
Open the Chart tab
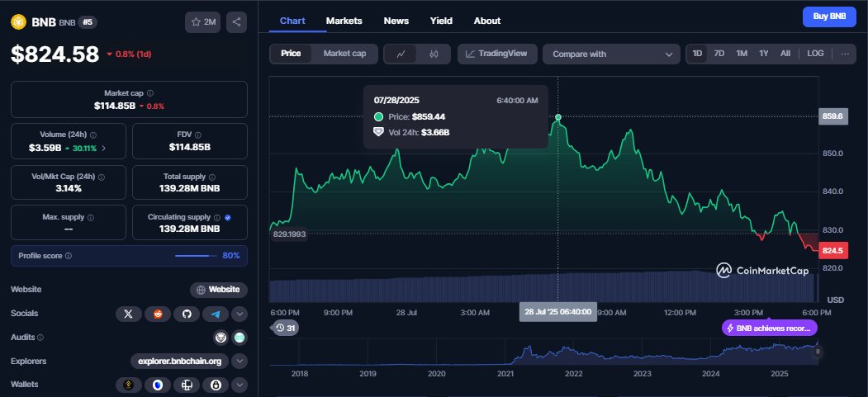tap(292, 21)
